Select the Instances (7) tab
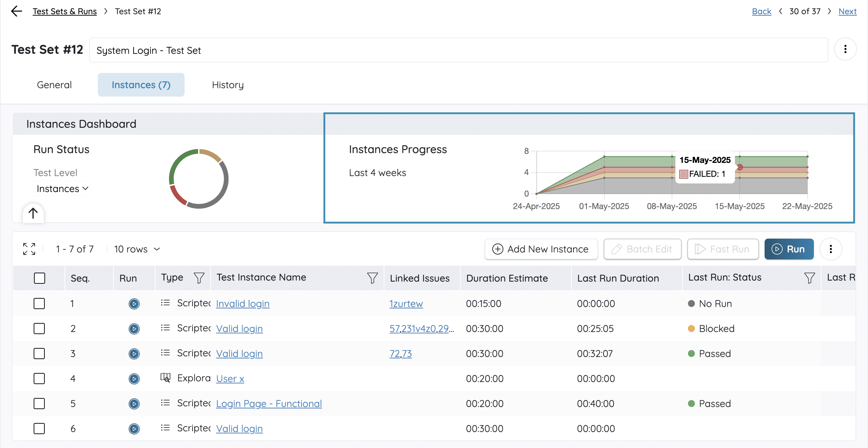Screen dimensions: 868x448 pyautogui.click(x=141, y=85)
